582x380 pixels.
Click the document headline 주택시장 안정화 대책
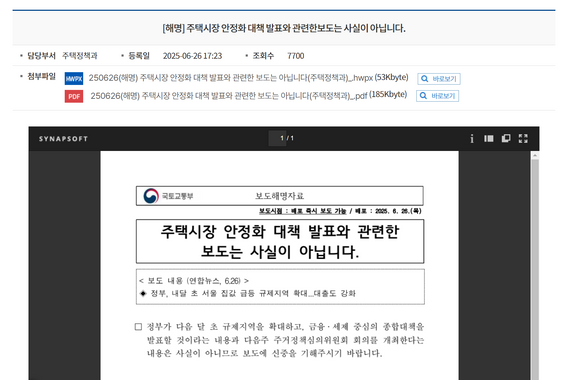point(280,242)
